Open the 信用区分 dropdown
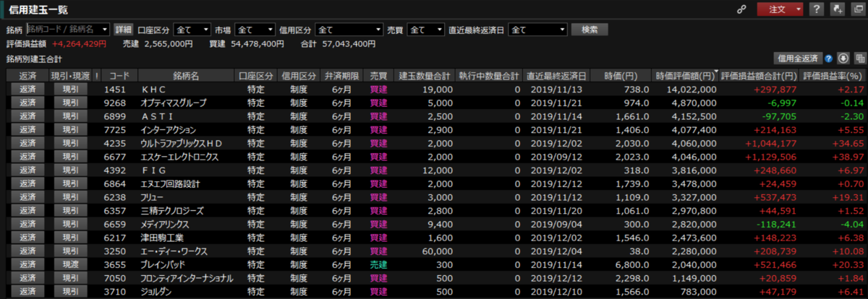This screenshot has height=299, width=868. tap(349, 30)
